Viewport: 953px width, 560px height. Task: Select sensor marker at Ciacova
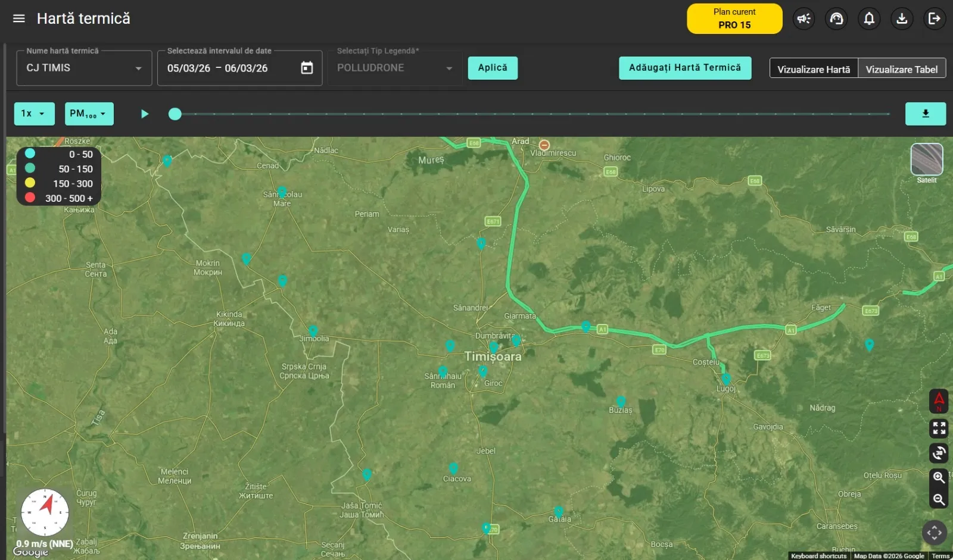(x=453, y=468)
